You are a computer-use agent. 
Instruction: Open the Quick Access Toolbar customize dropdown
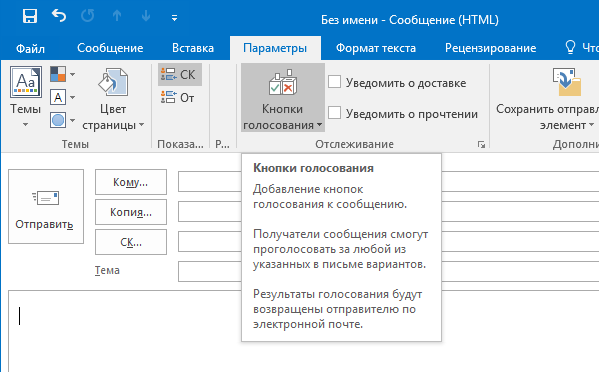click(175, 18)
